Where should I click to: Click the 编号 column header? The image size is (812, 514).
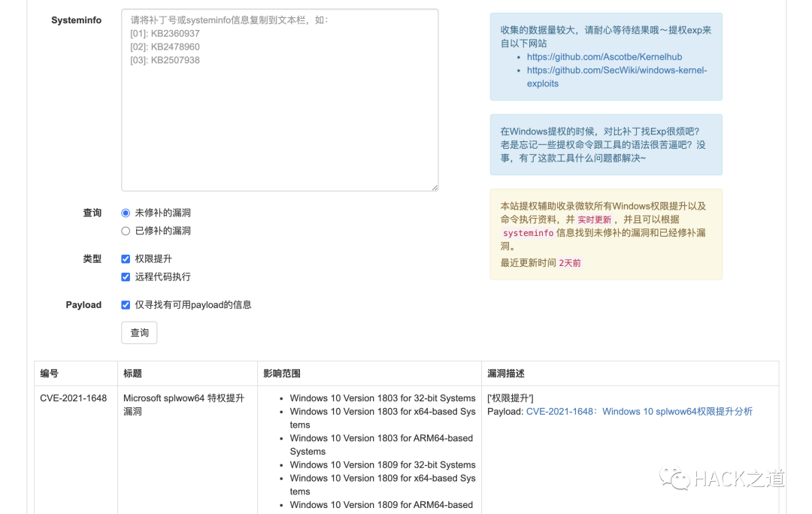click(50, 373)
